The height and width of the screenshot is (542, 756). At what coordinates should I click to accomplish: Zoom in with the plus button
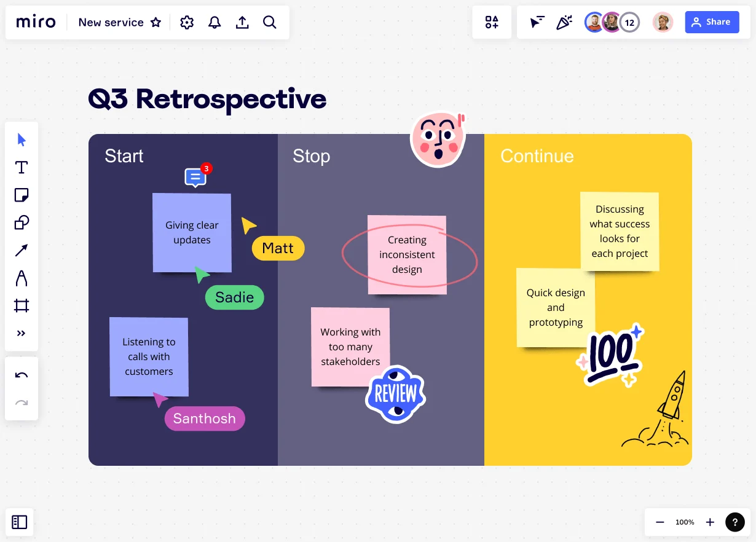coord(710,522)
